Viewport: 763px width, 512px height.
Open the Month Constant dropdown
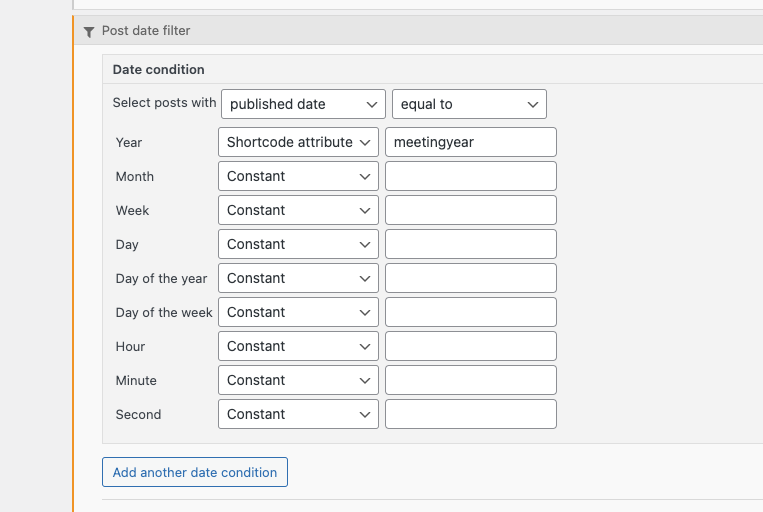(x=298, y=176)
